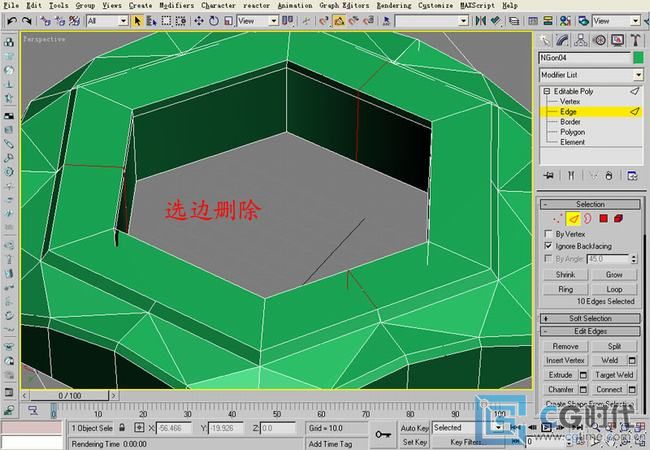Uncheck Ignore Backfacing option
The width and height of the screenshot is (650, 450).
548,246
